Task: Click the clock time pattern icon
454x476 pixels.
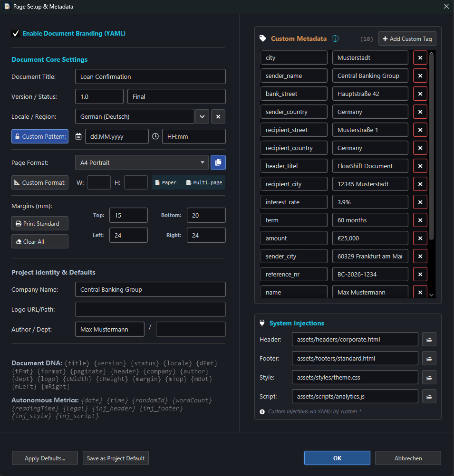Action: click(x=155, y=136)
